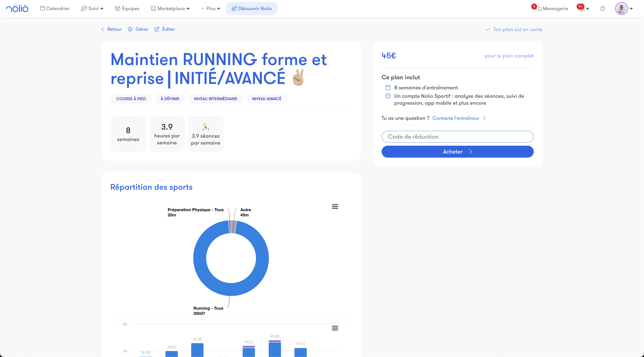Click the Code de réduction input field

coord(457,137)
